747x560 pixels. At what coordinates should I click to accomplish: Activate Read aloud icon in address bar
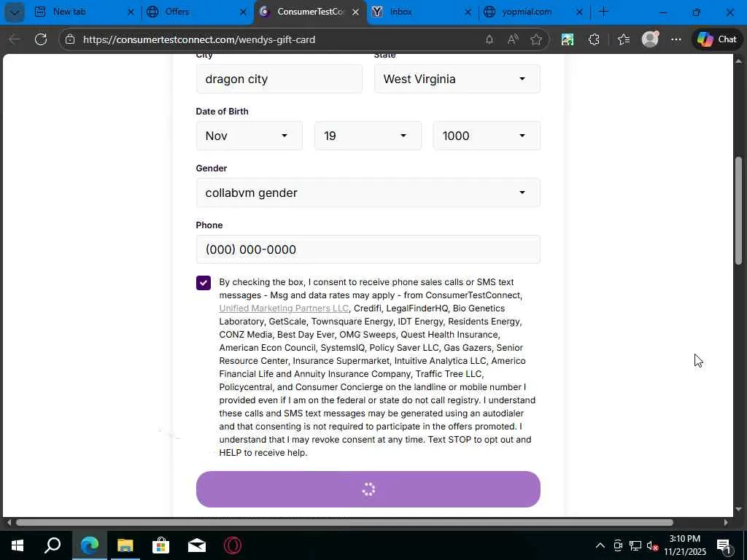coord(513,39)
